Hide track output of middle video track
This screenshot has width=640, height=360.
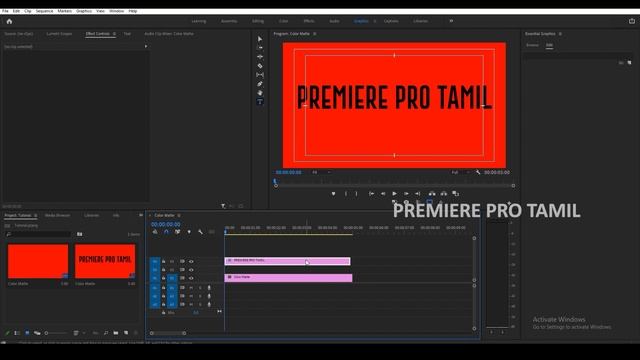click(x=191, y=270)
